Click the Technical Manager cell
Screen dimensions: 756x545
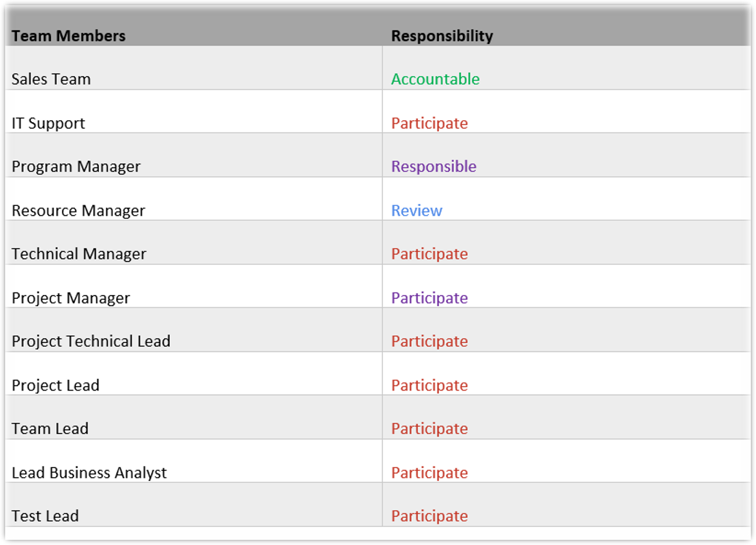click(79, 254)
